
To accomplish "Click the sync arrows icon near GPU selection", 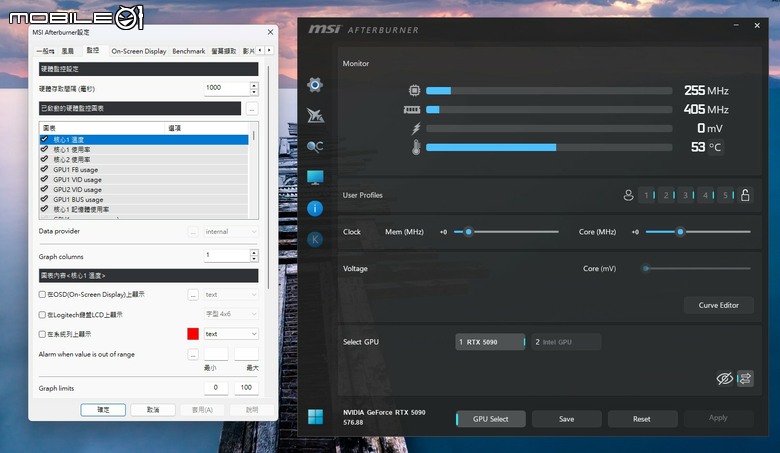I will tap(745, 378).
